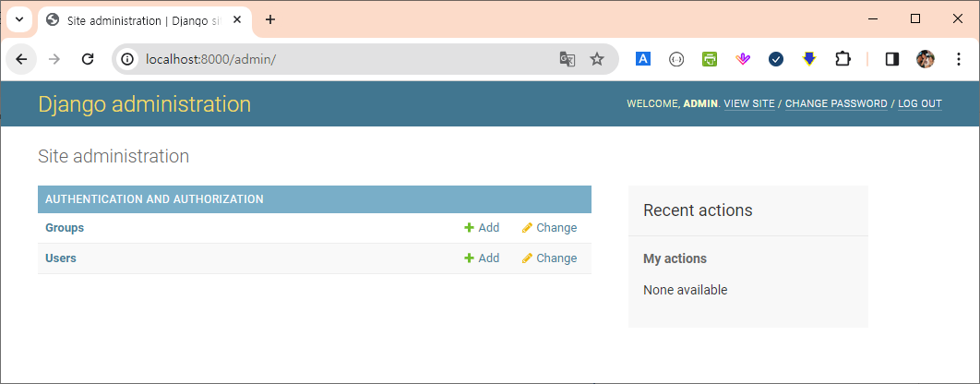Open the dark blue checkmark extension
The height and width of the screenshot is (384, 980).
coord(776,59)
